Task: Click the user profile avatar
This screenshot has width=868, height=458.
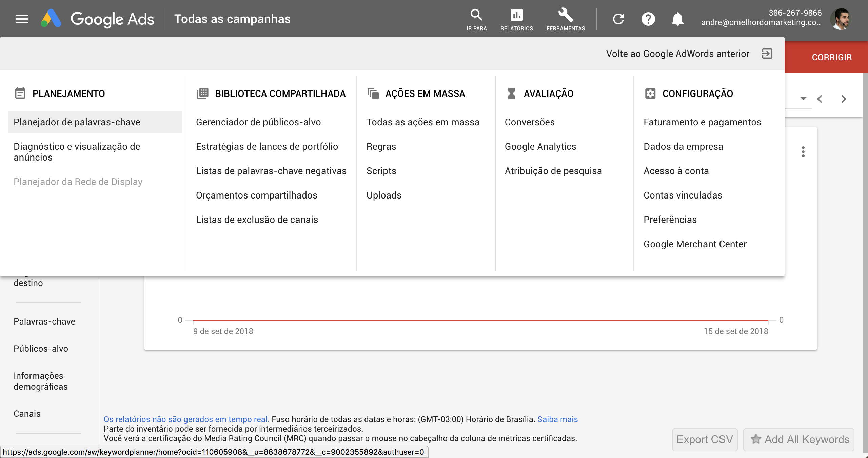Action: point(840,19)
